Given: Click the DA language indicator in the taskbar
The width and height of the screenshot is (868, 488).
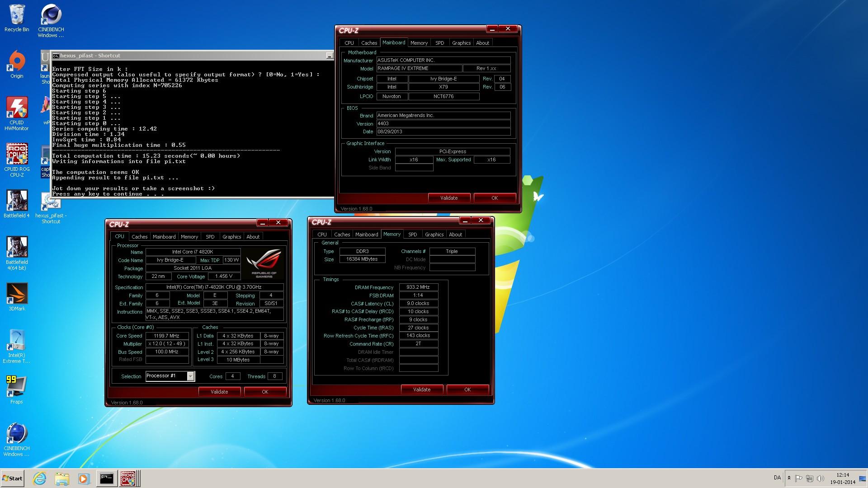Looking at the screenshot, I should 777,478.
